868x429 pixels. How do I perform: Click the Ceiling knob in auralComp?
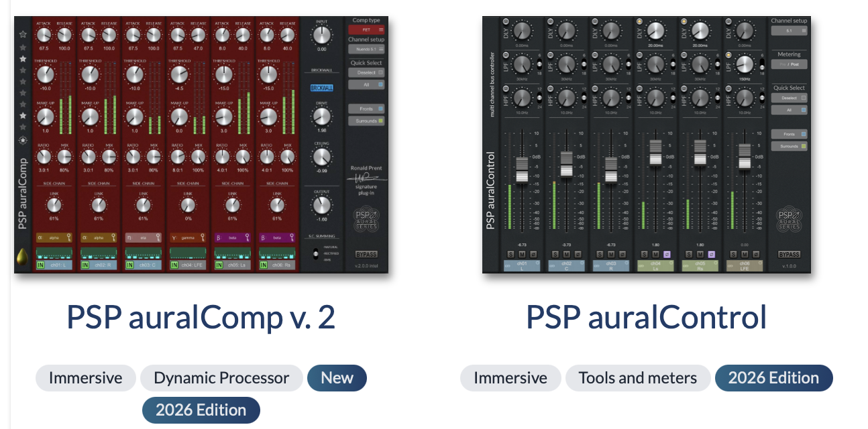pyautogui.click(x=322, y=157)
